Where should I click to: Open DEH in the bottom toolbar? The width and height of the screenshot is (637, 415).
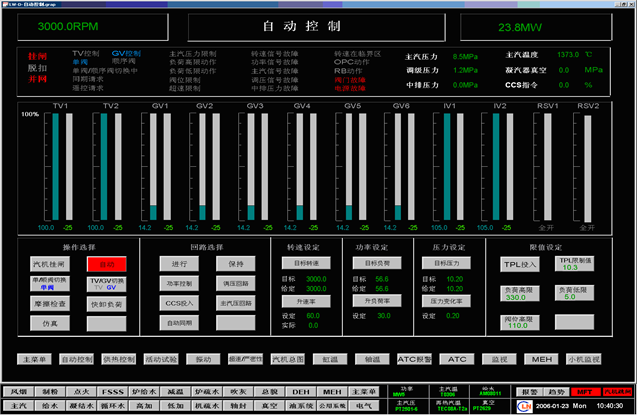[x=301, y=392]
